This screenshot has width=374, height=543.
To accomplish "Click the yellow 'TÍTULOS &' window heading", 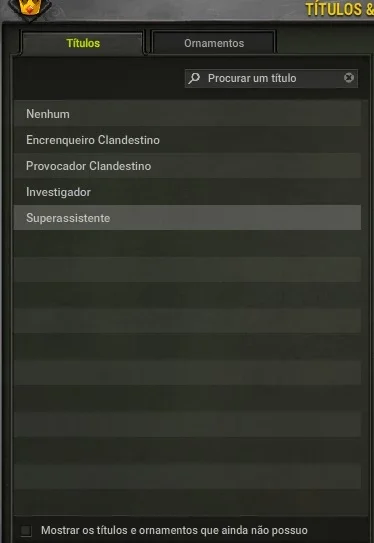I will (339, 9).
